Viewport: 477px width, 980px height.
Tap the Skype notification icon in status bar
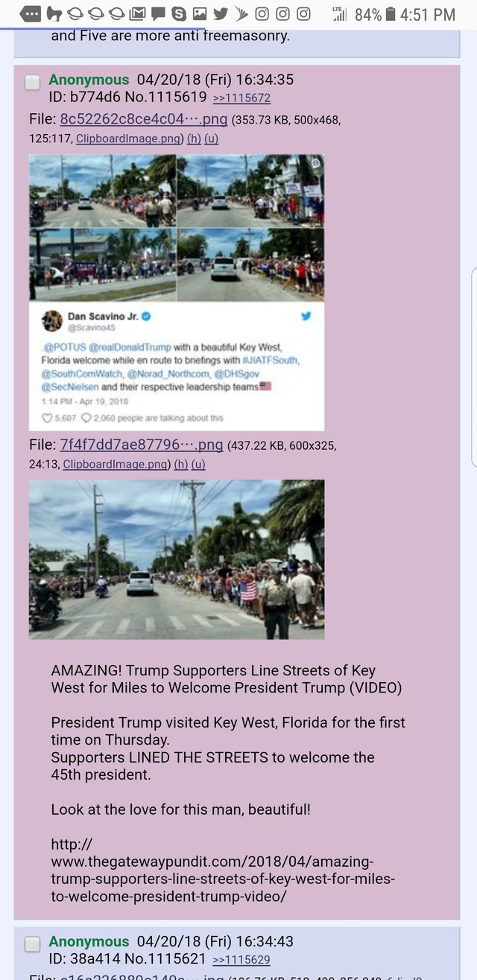tap(179, 13)
